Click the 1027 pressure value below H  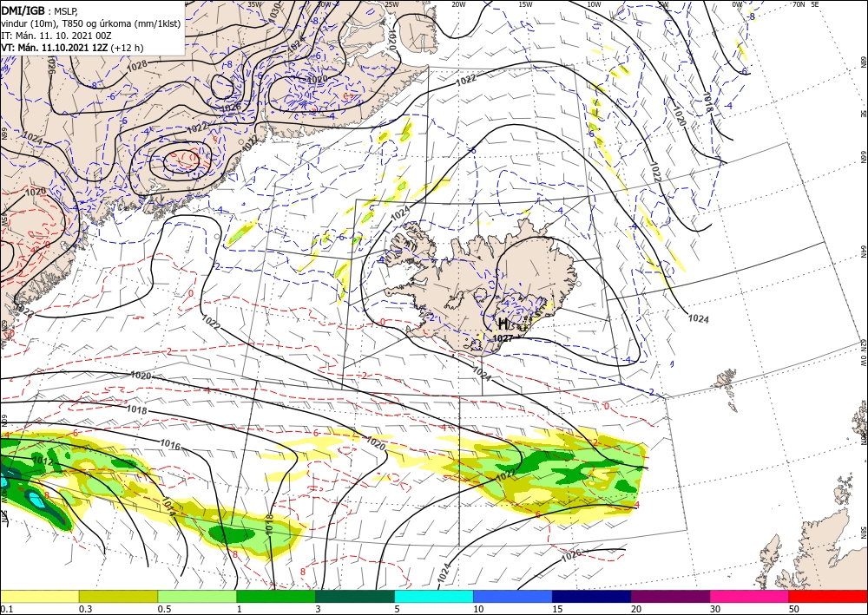pyautogui.click(x=503, y=338)
